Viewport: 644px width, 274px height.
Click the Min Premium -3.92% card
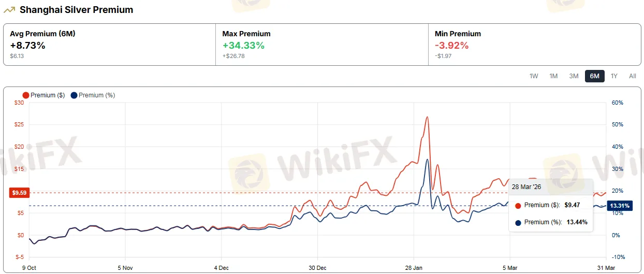[x=534, y=45]
